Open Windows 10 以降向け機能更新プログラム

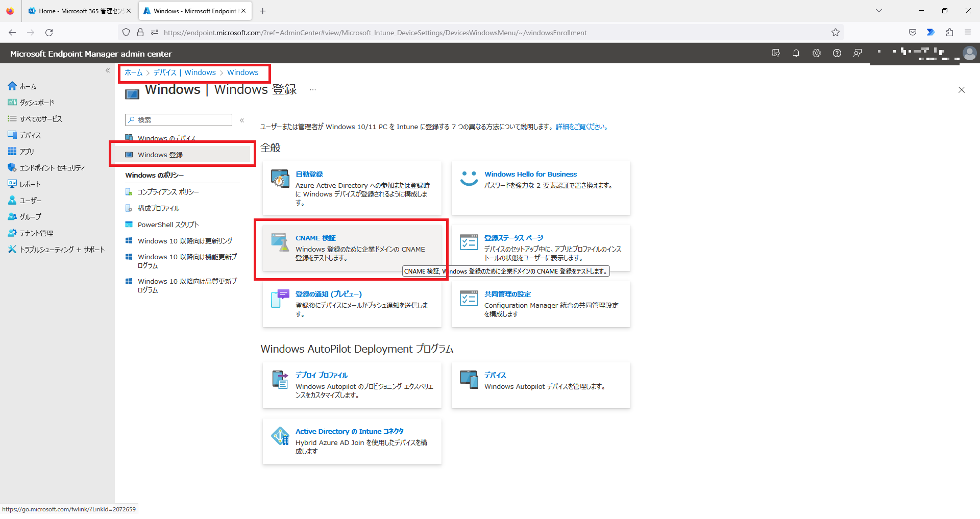182,261
